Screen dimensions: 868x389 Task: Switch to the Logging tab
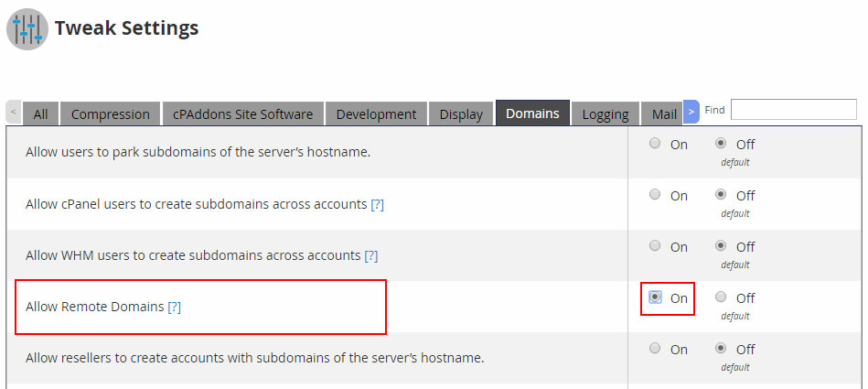click(605, 114)
